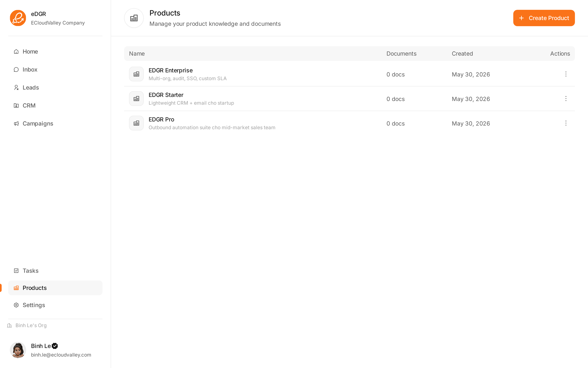Click the Actions column header
Image resolution: width=588 pixels, height=368 pixels.
560,54
